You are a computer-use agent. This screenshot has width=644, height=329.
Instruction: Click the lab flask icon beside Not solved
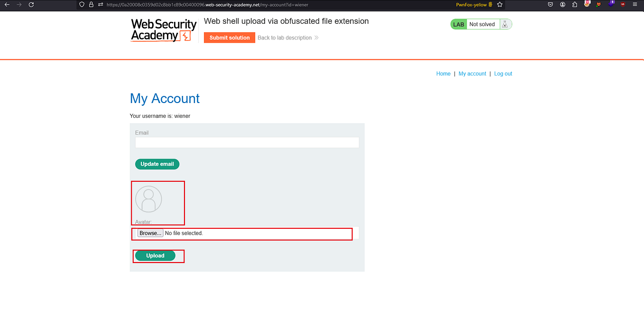[505, 24]
